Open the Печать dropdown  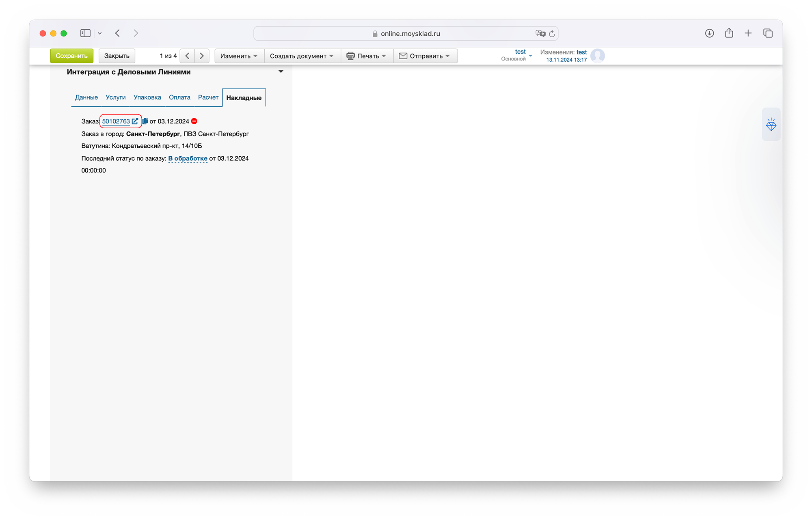(366, 56)
